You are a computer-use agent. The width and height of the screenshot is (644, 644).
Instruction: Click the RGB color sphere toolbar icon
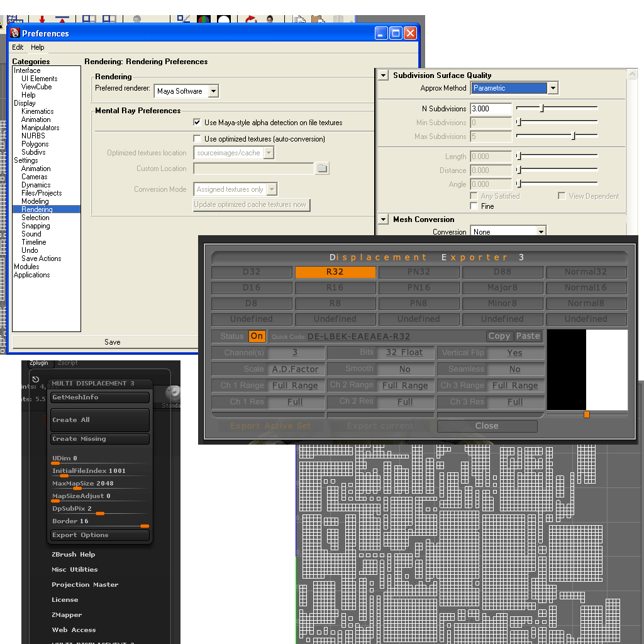tap(204, 19)
